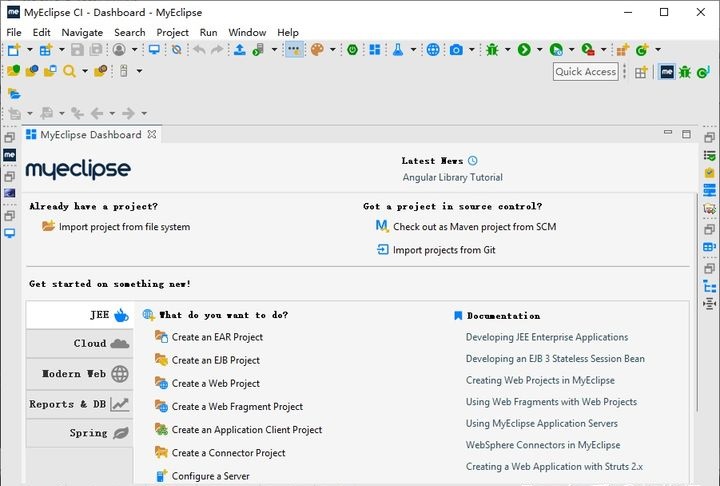Viewport: 720px width, 486px height.
Task: Click Create a Connector Project link
Action: (x=228, y=453)
